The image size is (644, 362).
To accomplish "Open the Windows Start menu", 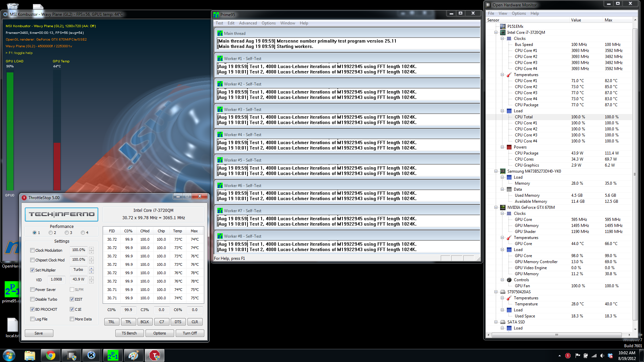I will (x=9, y=355).
